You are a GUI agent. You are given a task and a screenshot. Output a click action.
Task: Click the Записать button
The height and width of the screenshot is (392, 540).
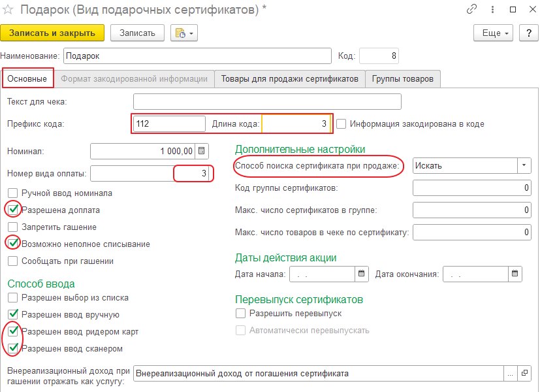137,33
